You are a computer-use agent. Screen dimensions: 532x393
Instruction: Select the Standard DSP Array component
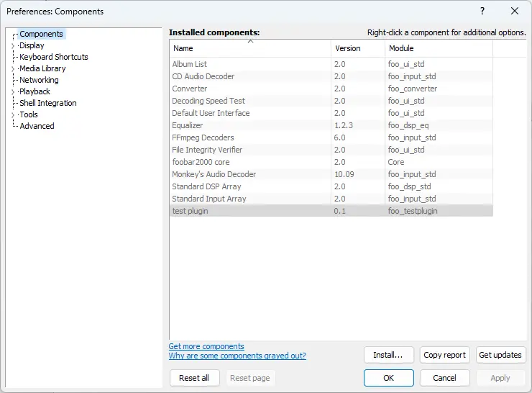coord(331,186)
